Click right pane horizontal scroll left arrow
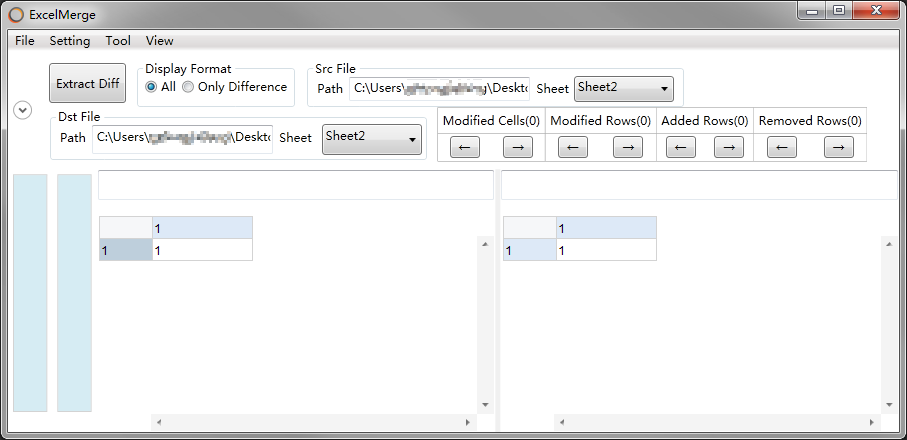 tap(562, 423)
